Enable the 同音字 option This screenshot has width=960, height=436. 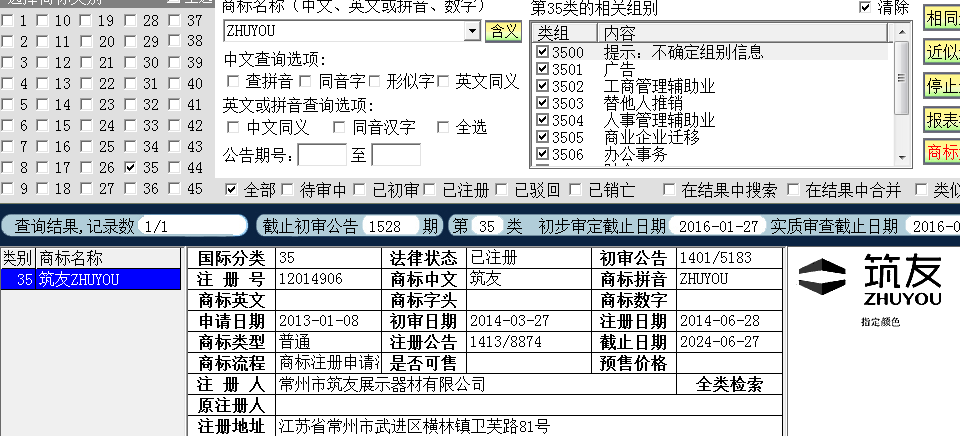(306, 81)
